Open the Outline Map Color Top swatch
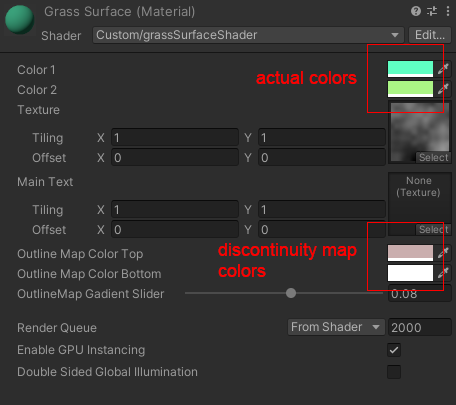 (x=410, y=253)
